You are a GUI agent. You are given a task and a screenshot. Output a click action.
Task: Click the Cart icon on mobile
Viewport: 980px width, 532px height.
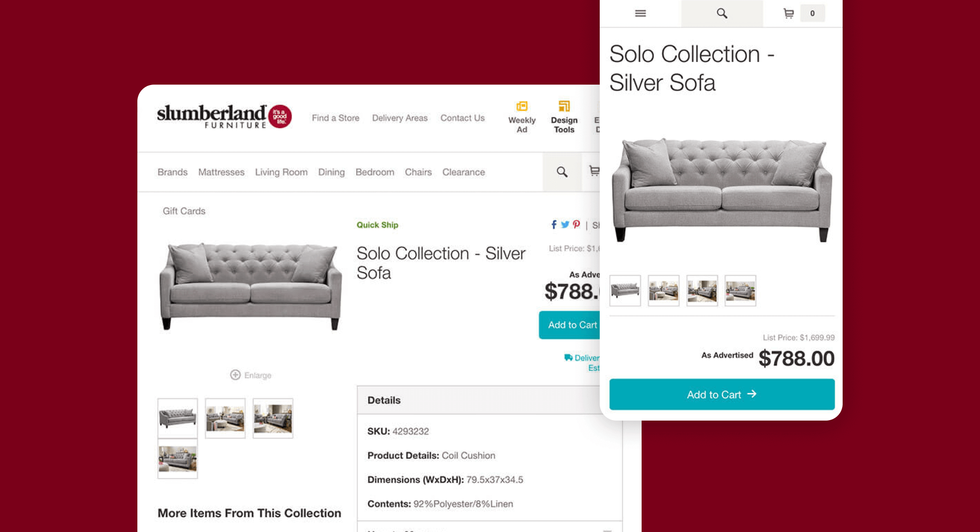787,13
